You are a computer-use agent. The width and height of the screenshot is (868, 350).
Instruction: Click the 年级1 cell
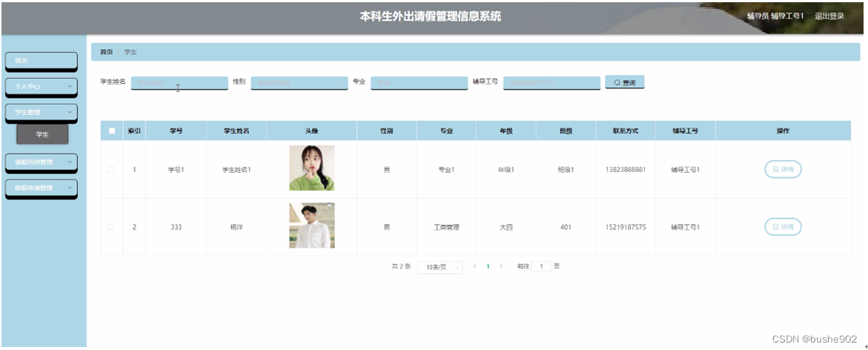506,170
